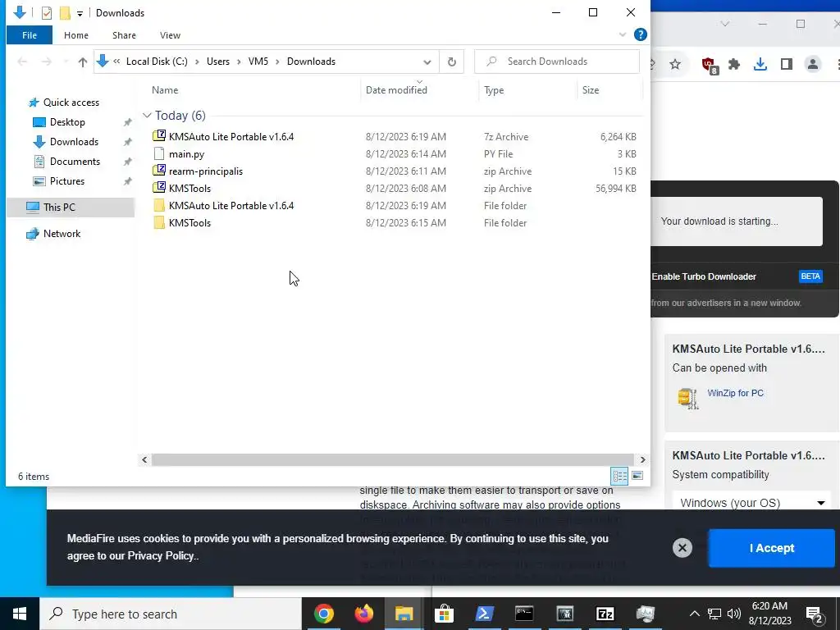Select KMSAuto Lite Portable 7z archive icon

158,136
